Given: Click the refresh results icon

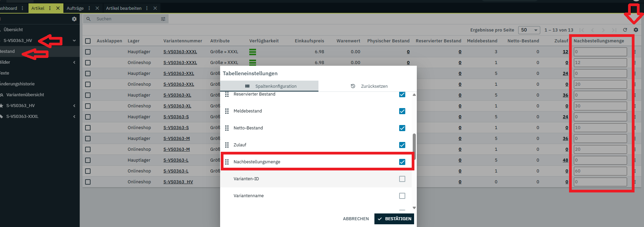Looking at the screenshot, I should click(625, 30).
